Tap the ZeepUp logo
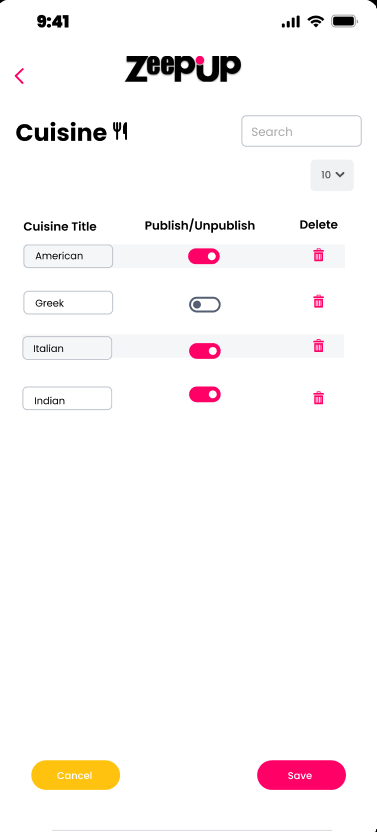 point(183,69)
